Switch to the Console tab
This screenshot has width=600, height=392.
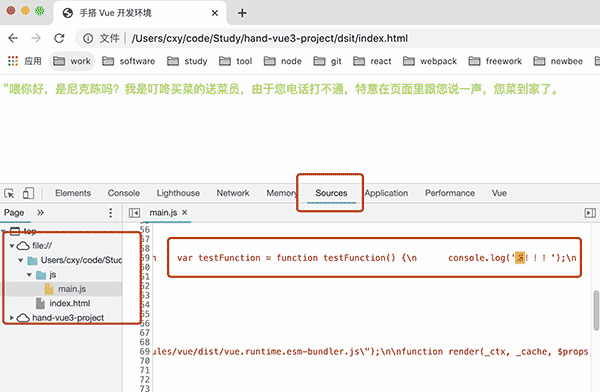click(x=124, y=193)
